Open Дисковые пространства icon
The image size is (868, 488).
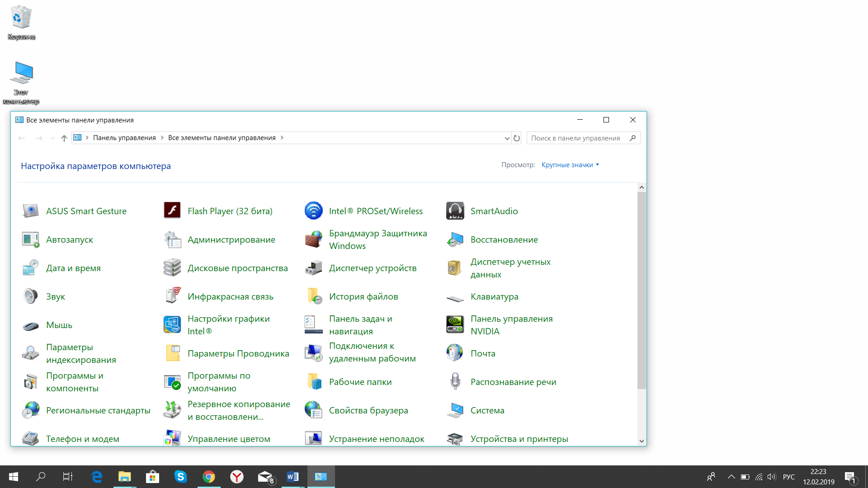pos(172,268)
